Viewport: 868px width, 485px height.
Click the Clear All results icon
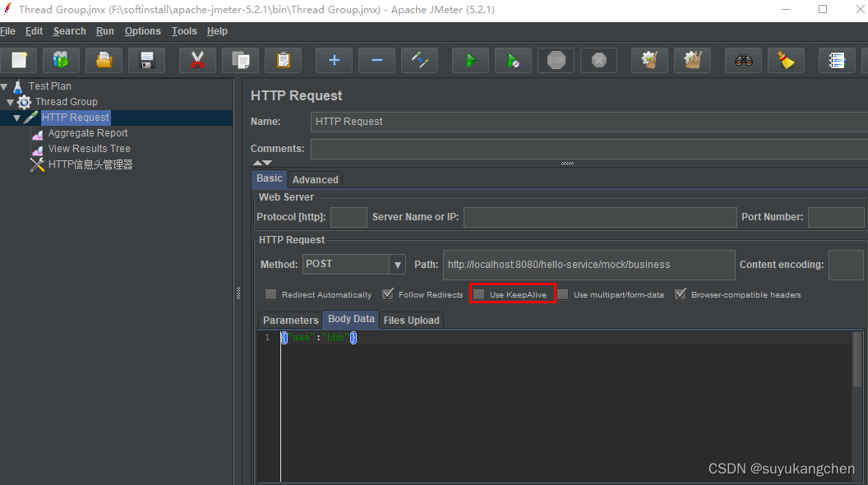(692, 60)
